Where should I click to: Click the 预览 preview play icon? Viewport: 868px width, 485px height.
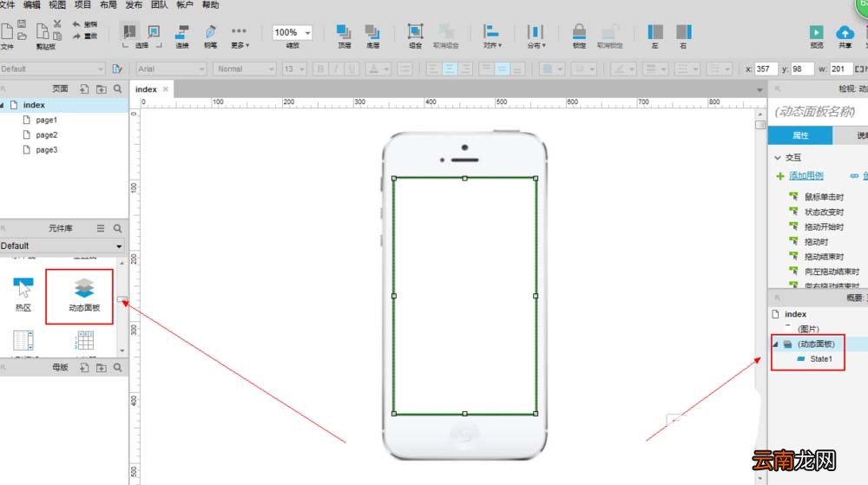tap(816, 32)
